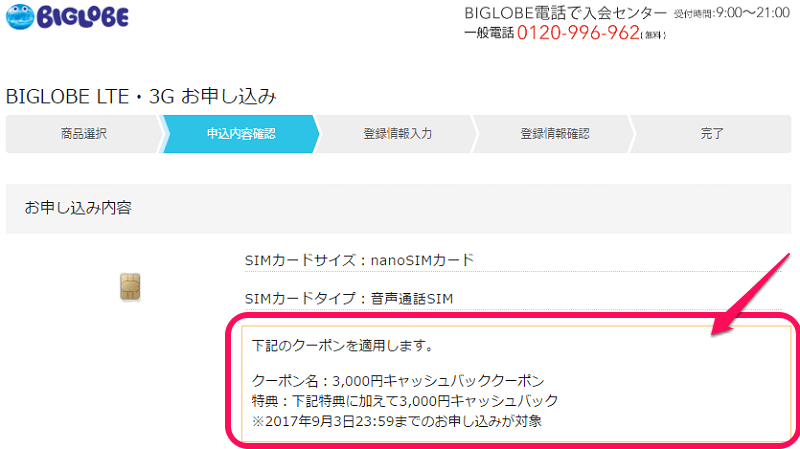The height and width of the screenshot is (449, 800).
Task: Select the 完了 step
Action: point(712,134)
